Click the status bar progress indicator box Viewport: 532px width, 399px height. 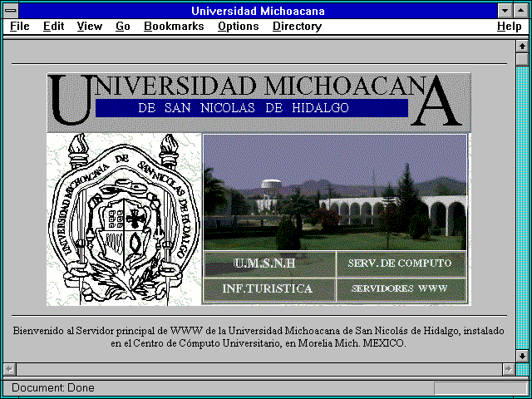pyautogui.click(x=480, y=388)
